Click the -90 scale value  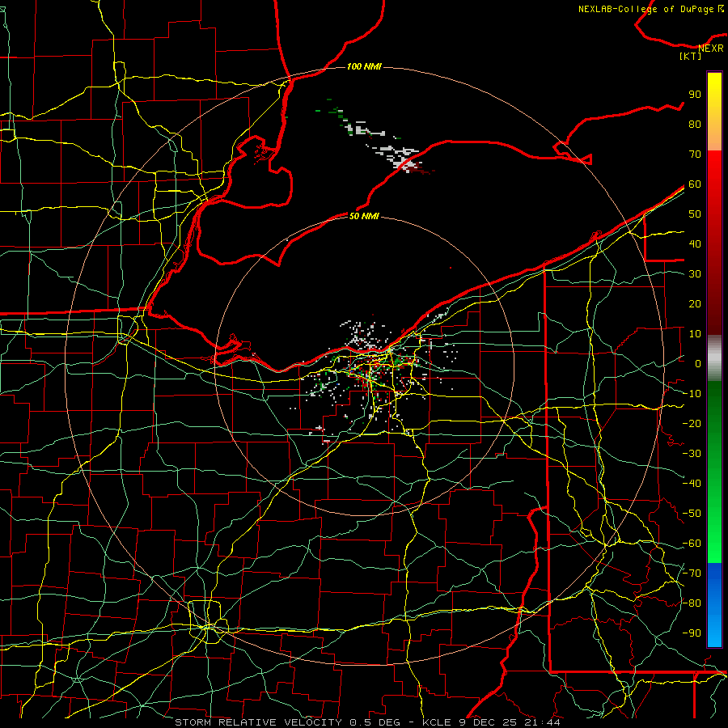point(692,633)
